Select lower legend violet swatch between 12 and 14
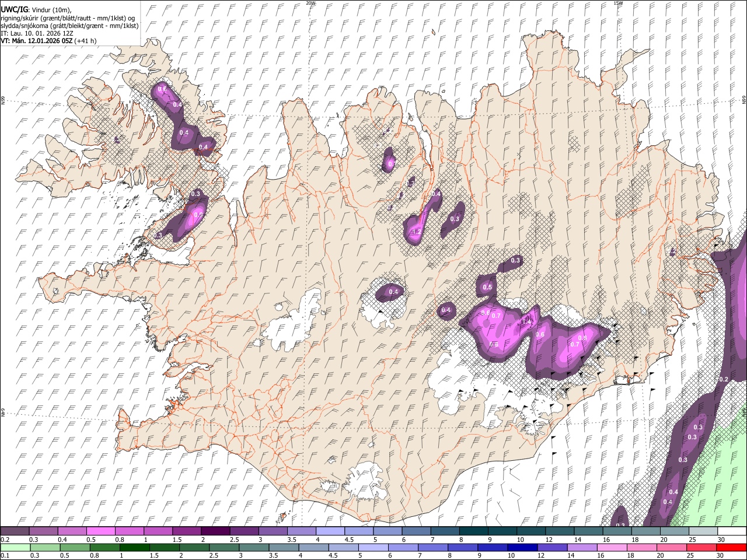Screen dimensions: 747x560 553,548
